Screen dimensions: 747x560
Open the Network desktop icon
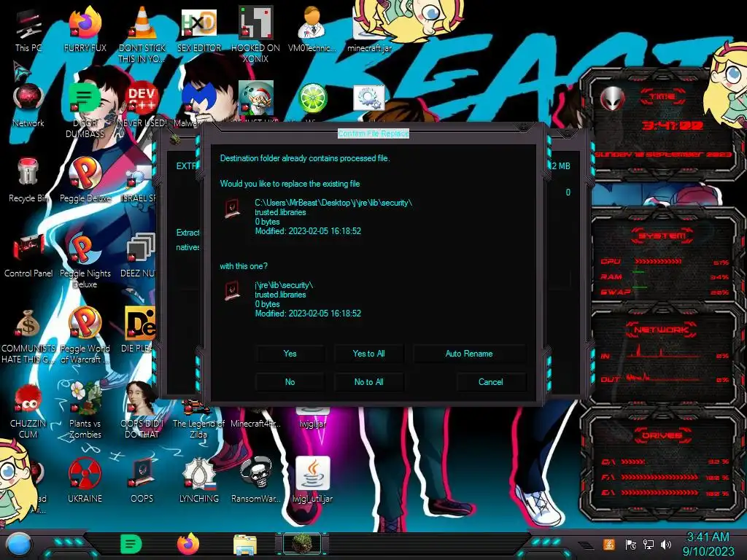click(28, 105)
